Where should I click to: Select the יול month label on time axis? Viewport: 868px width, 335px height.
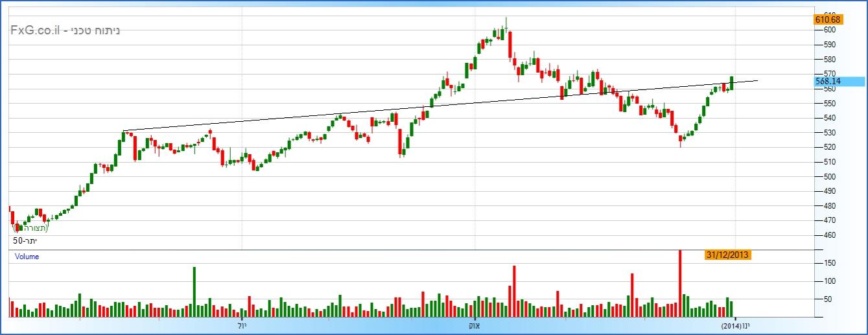[x=241, y=325]
